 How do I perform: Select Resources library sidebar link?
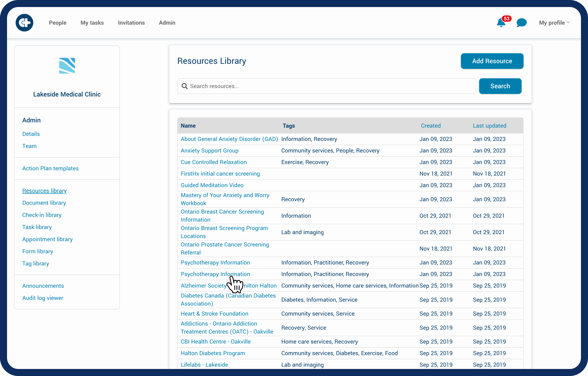coord(44,190)
